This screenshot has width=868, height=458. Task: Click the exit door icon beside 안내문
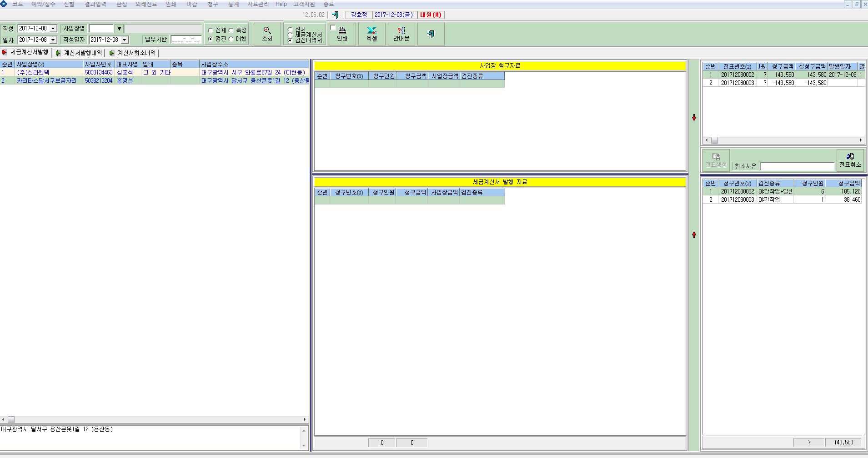coord(431,34)
